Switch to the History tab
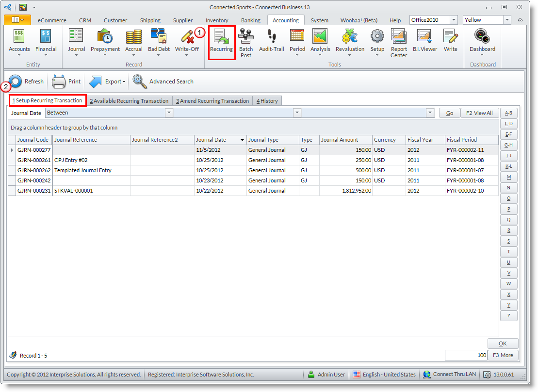 [267, 101]
